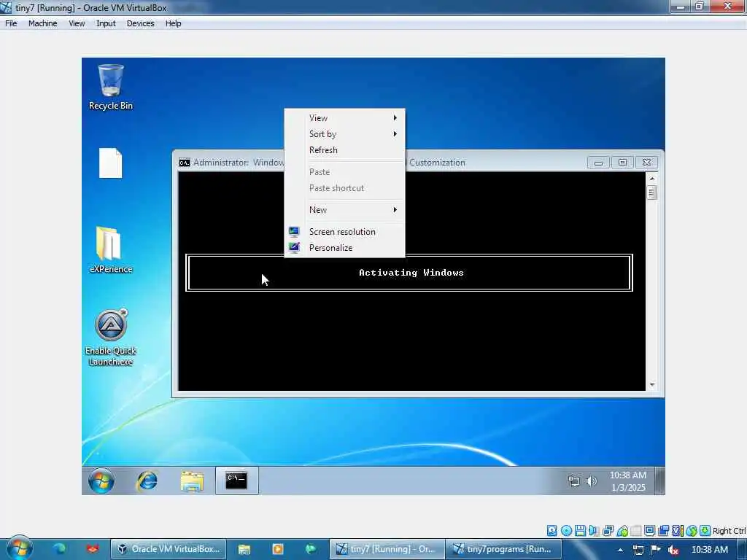Viewport: 747px width, 560px height.
Task: Click the guest volume speaker icon
Action: 591,481
